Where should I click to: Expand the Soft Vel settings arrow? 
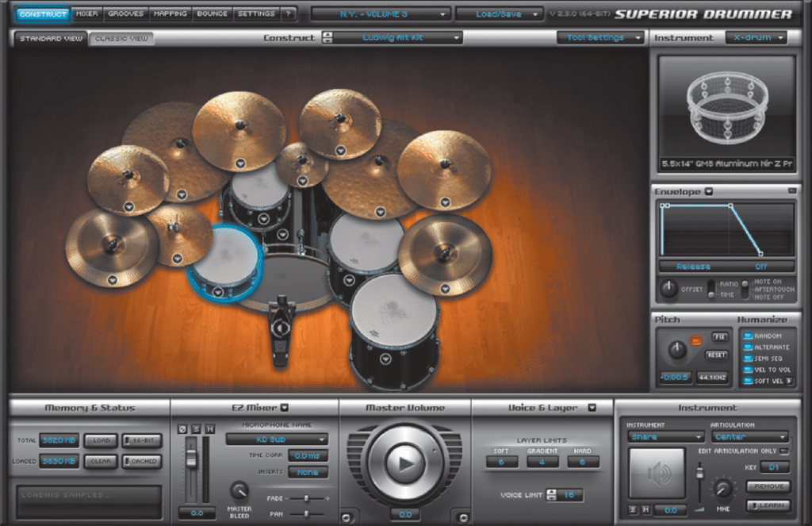789,382
